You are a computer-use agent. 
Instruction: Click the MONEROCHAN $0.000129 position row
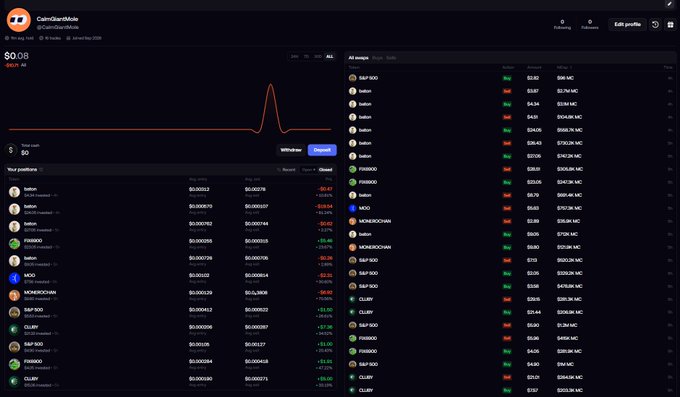(x=171, y=295)
